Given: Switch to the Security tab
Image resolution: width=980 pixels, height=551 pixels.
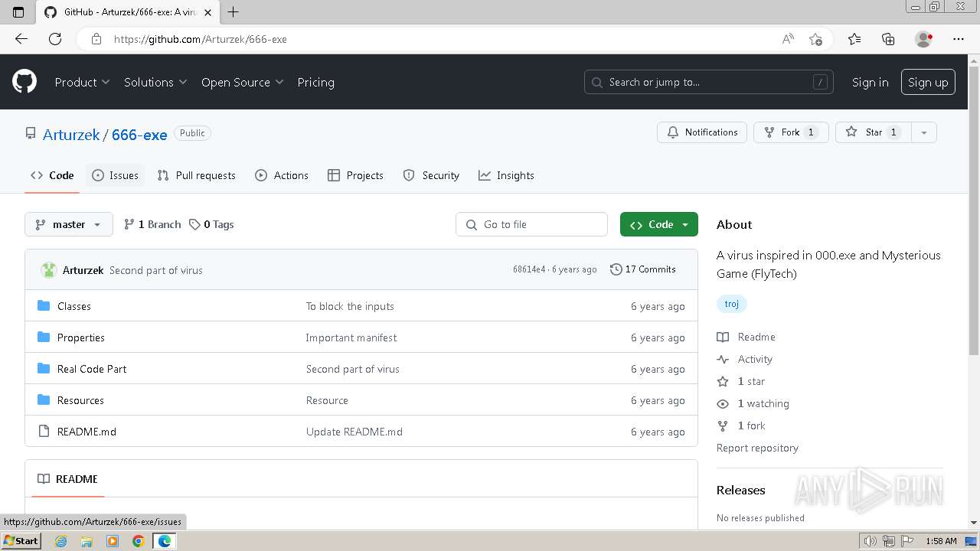Looking at the screenshot, I should pyautogui.click(x=431, y=175).
